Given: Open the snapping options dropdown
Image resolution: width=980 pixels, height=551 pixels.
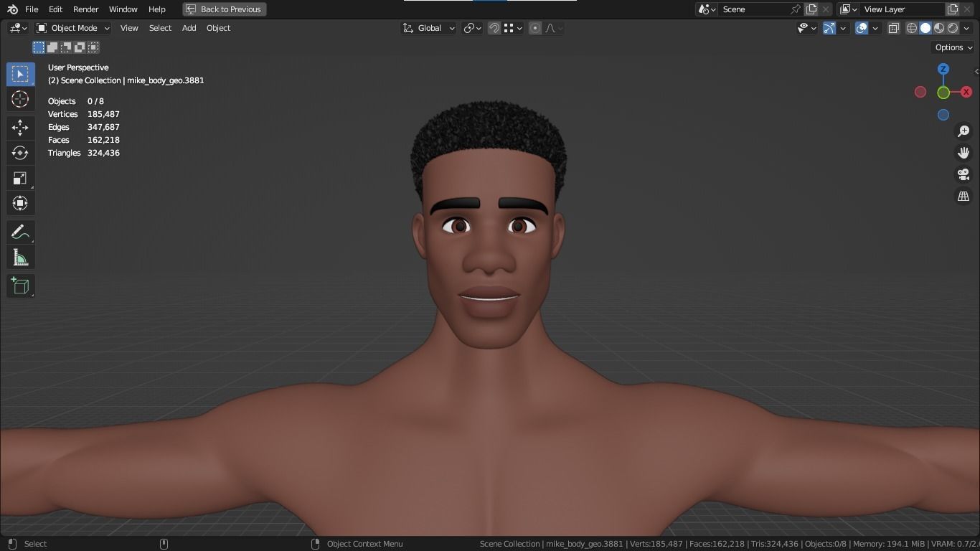Looking at the screenshot, I should (x=512, y=28).
